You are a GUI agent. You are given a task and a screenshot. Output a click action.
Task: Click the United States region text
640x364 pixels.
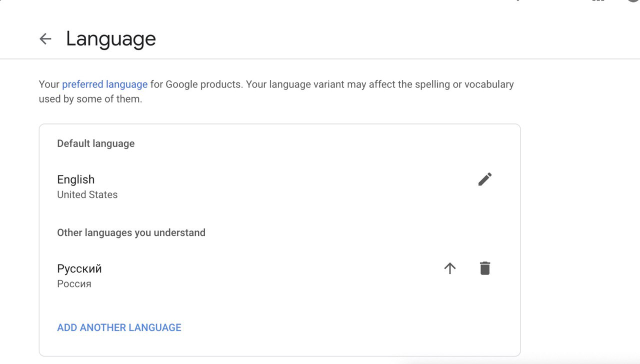pyautogui.click(x=87, y=195)
